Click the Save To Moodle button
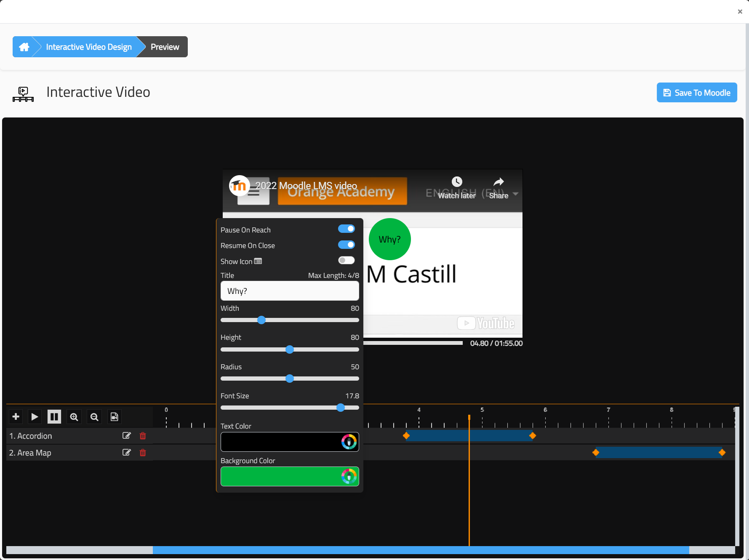 pos(696,92)
